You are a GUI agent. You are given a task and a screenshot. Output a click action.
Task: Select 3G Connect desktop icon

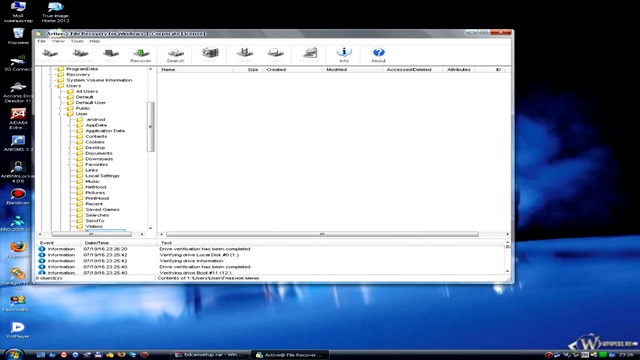point(18,62)
